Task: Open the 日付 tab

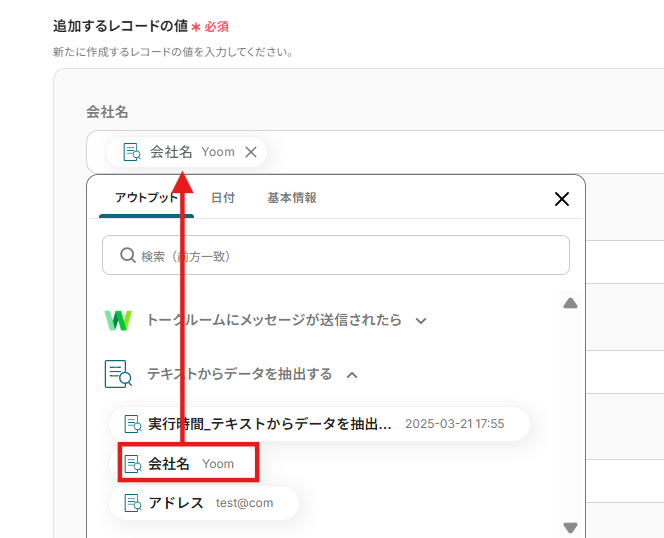Action: (x=223, y=197)
